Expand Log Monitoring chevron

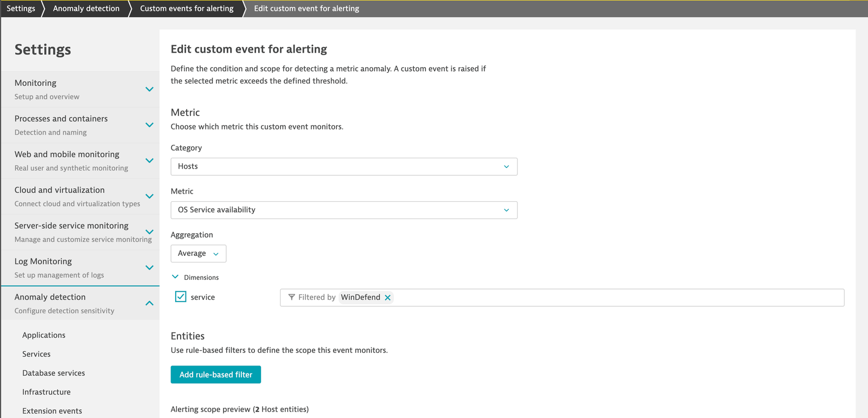pos(150,268)
